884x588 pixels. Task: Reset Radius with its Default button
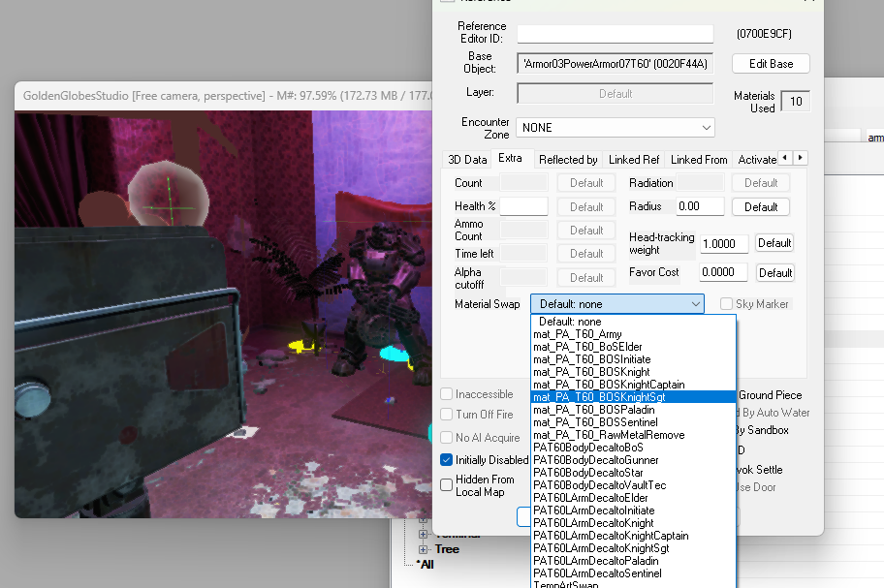(x=761, y=207)
